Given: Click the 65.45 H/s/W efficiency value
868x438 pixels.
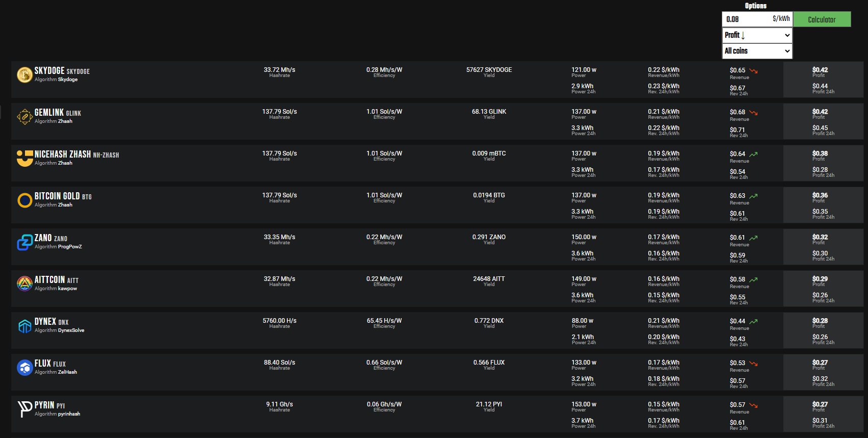Looking at the screenshot, I should [x=384, y=321].
